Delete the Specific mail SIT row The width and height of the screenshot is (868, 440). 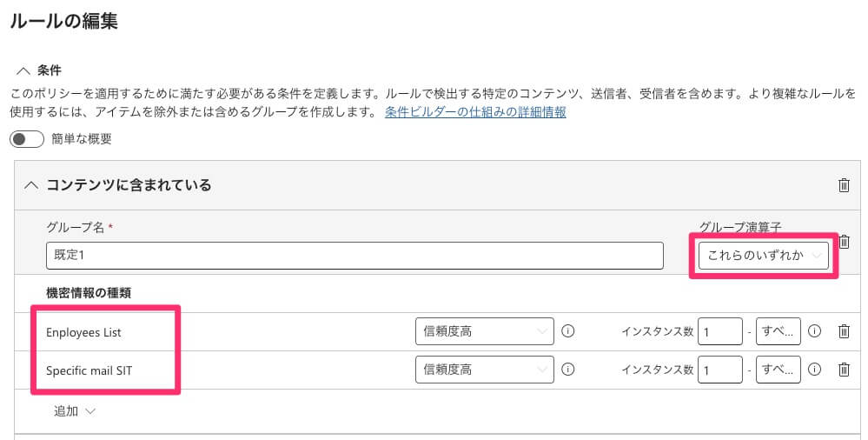tap(843, 370)
